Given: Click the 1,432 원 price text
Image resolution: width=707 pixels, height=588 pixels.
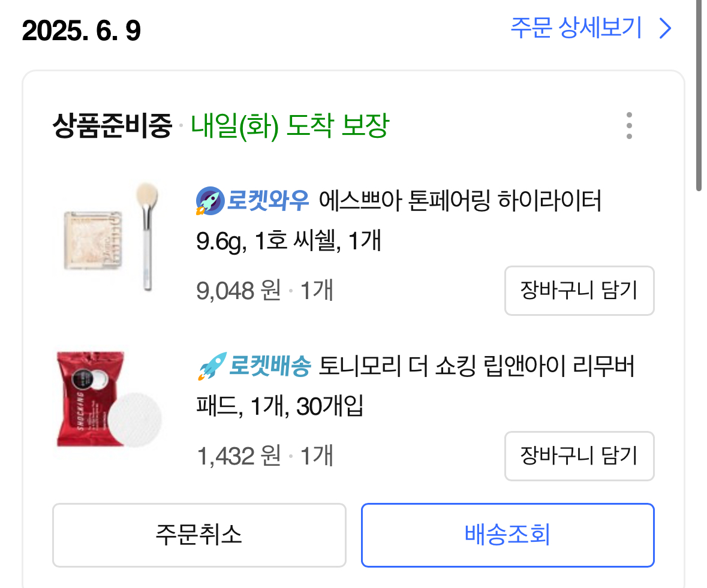Looking at the screenshot, I should (238, 457).
